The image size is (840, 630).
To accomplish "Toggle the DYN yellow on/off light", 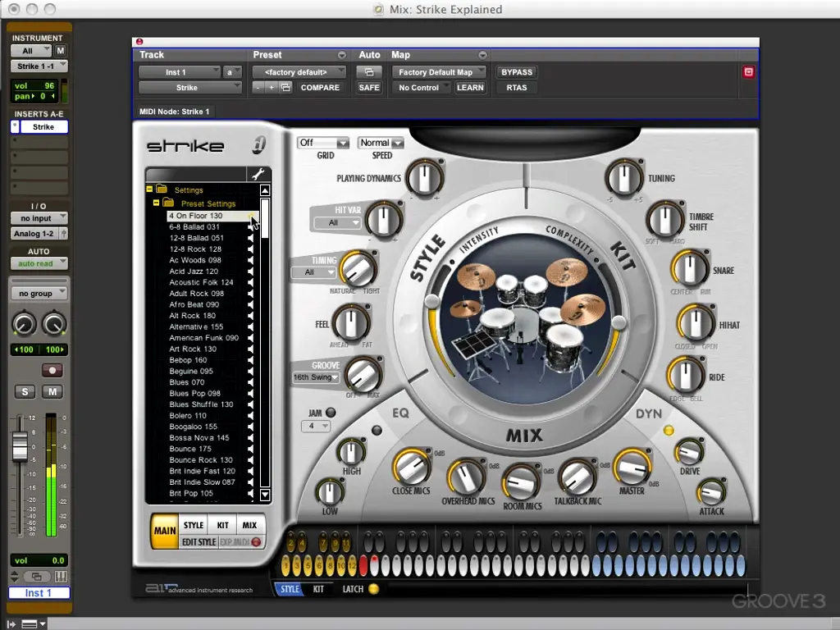I will (669, 430).
